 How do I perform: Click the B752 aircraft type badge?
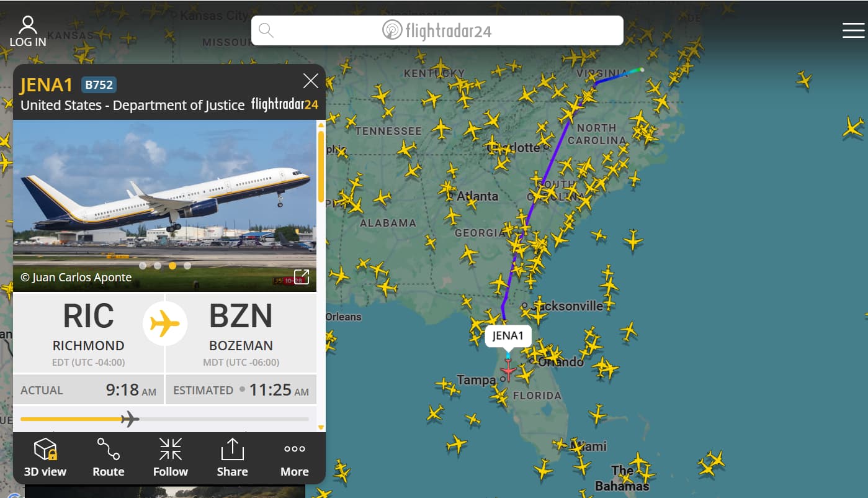click(x=99, y=85)
